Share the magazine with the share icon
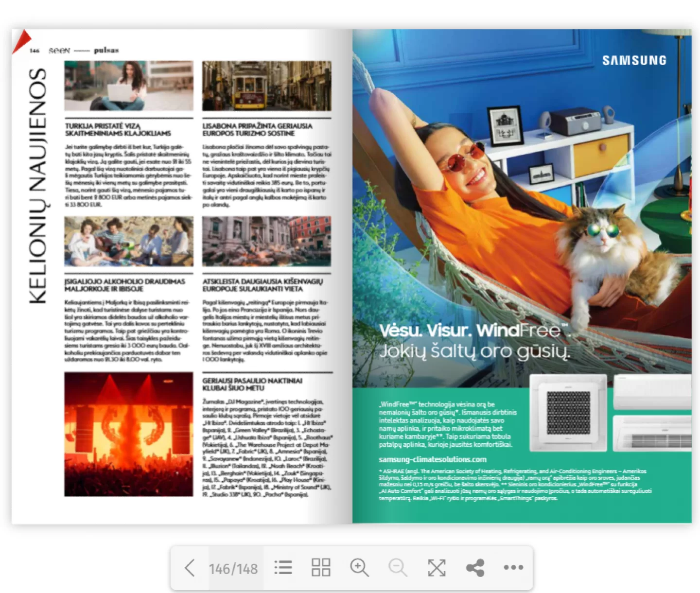 (475, 568)
